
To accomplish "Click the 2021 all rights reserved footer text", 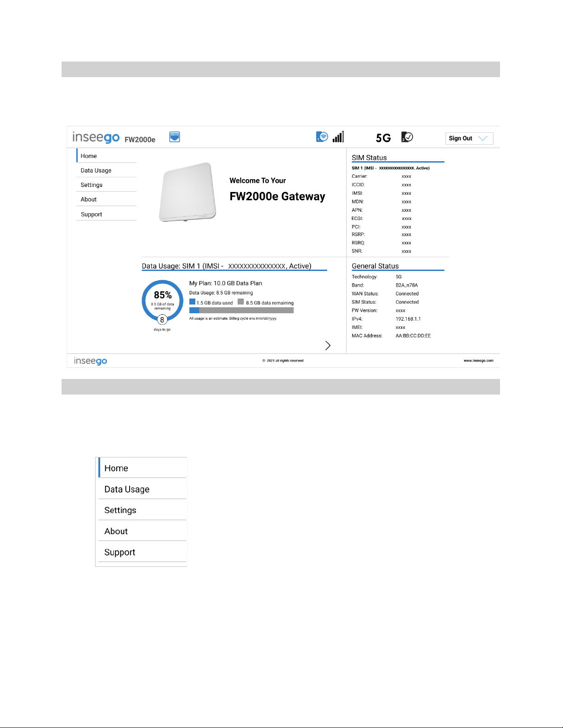I will click(283, 361).
